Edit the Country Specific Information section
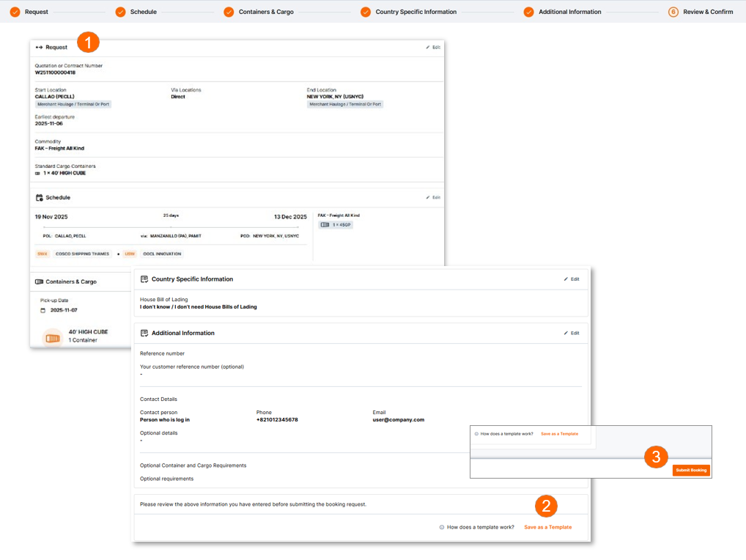The image size is (746, 560). point(572,279)
